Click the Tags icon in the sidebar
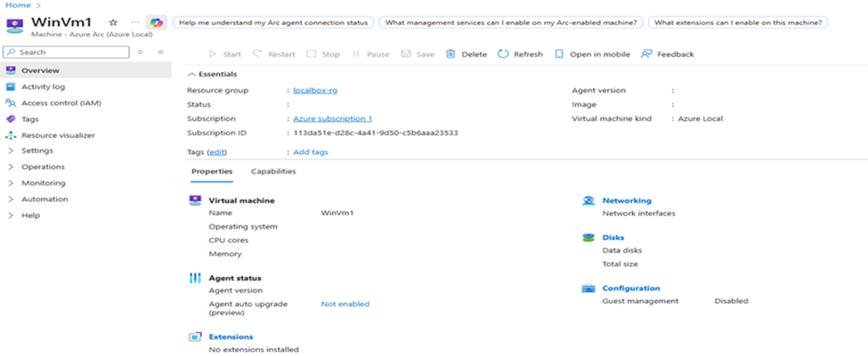 (x=11, y=119)
